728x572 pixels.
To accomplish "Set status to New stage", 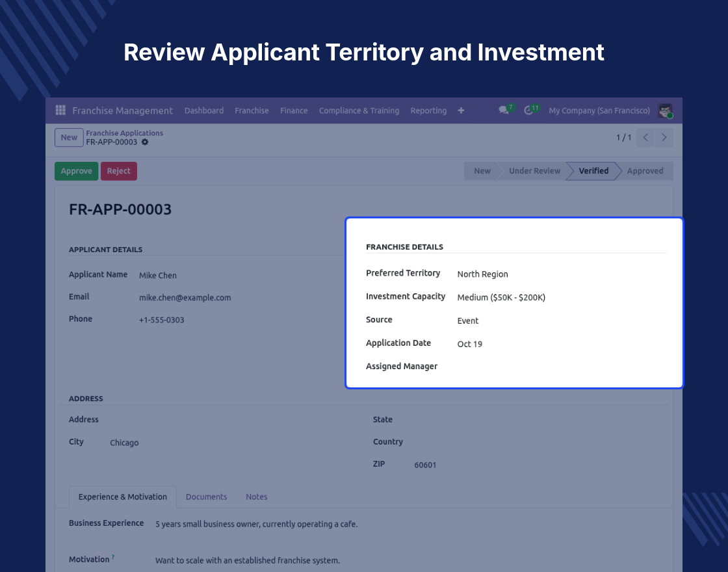I will (x=482, y=171).
